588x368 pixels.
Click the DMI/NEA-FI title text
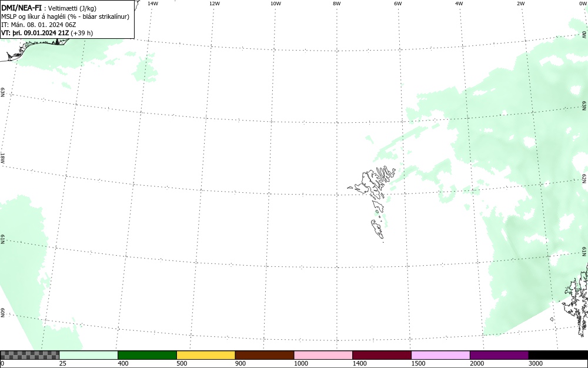pyautogui.click(x=21, y=8)
